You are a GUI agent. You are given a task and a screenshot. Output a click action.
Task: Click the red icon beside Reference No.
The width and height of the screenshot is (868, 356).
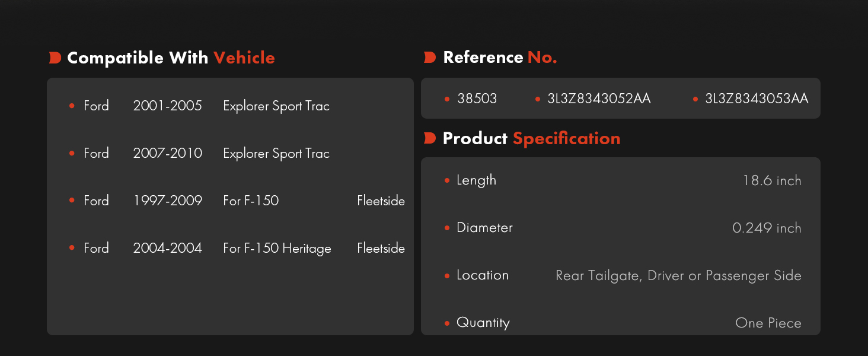tap(430, 58)
